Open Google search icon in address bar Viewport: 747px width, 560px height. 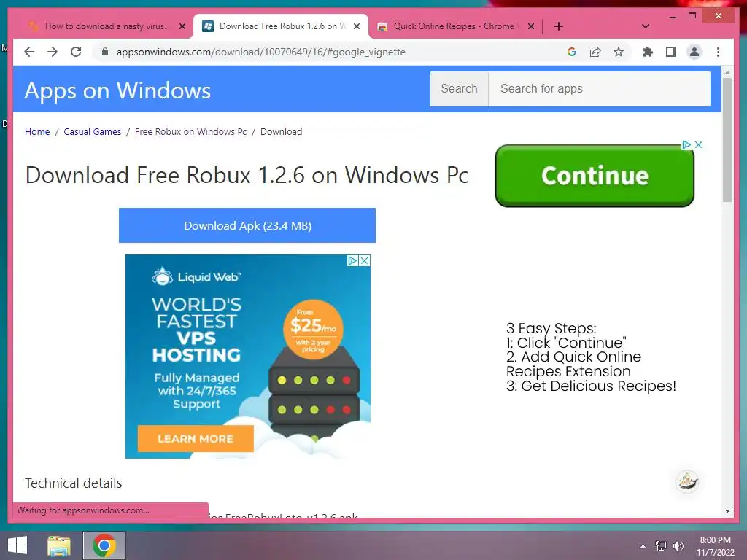click(x=572, y=52)
